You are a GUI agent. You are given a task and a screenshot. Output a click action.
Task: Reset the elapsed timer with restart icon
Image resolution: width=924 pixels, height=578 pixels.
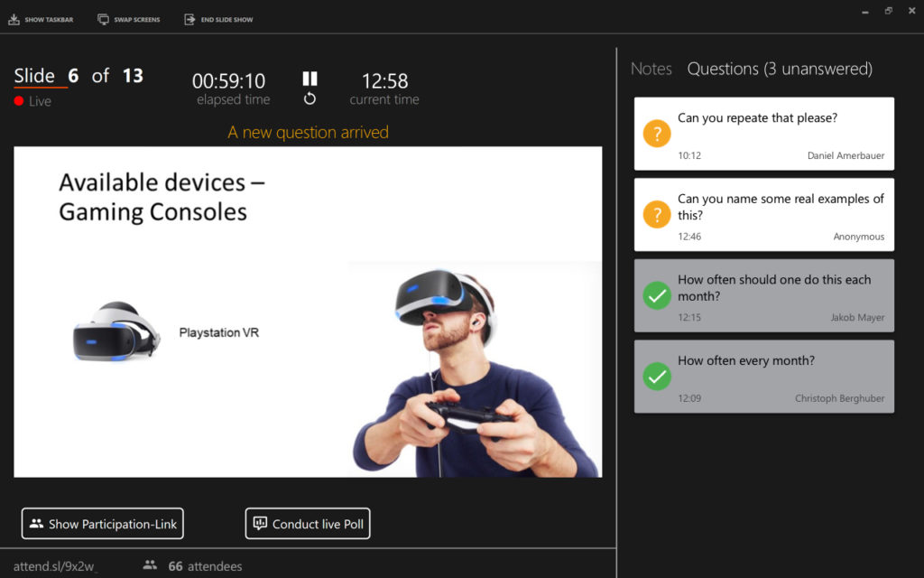click(x=310, y=98)
